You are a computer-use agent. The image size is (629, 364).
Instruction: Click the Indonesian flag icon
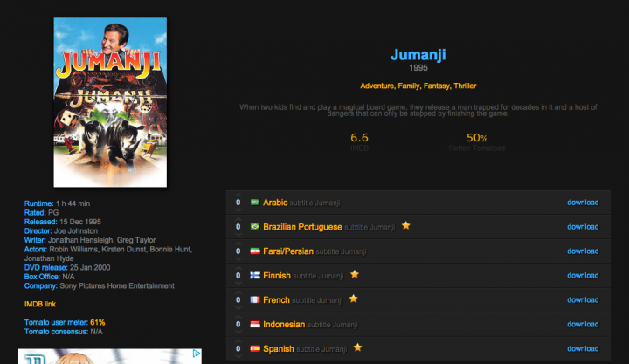tap(255, 325)
